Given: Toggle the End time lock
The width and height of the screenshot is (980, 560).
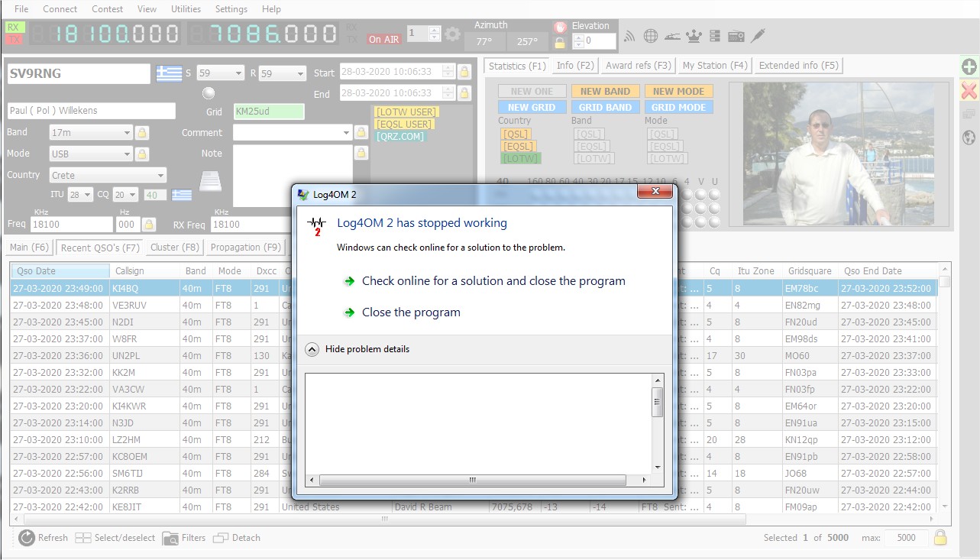Looking at the screenshot, I should tap(464, 93).
